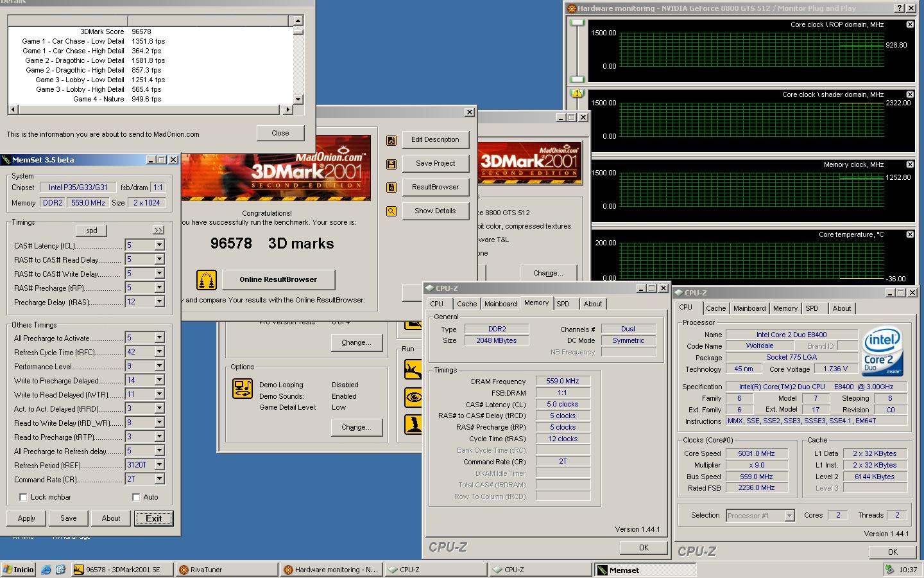Click the Edit Description button

pos(435,139)
